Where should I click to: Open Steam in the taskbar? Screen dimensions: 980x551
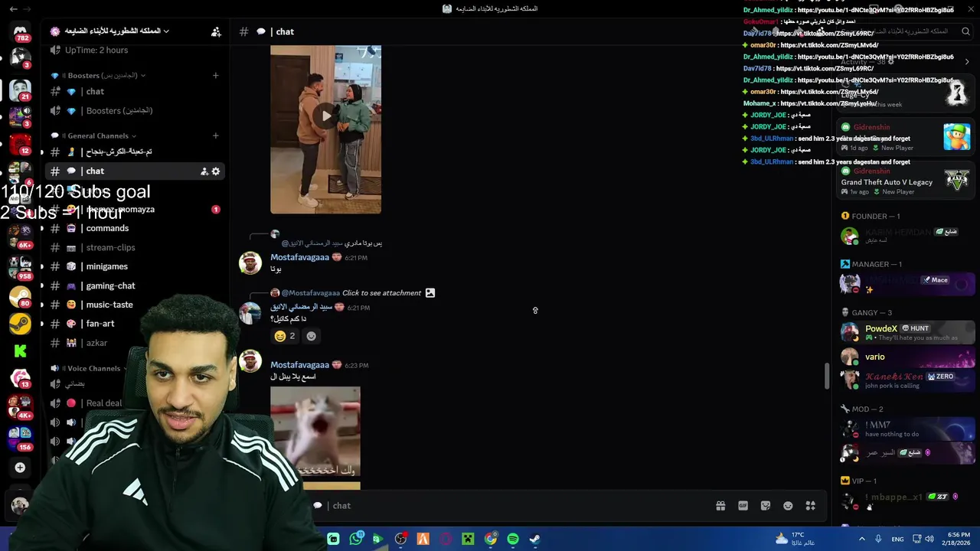point(535,539)
